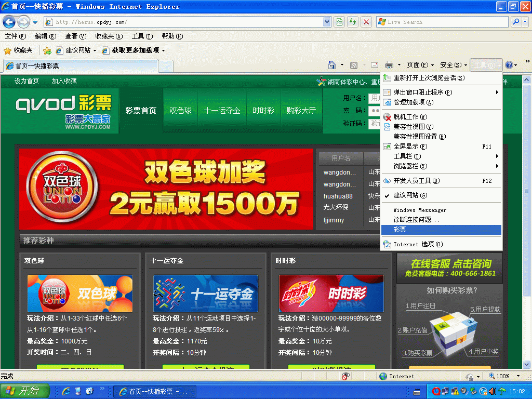Click the qvod 彩票 site logo
The height and width of the screenshot is (399, 532).
[63, 111]
